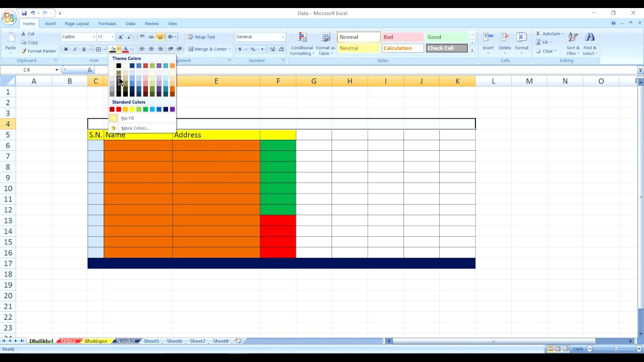Click the Decrease Indent icon
Screen dimensions: 644x362
click(x=171, y=49)
